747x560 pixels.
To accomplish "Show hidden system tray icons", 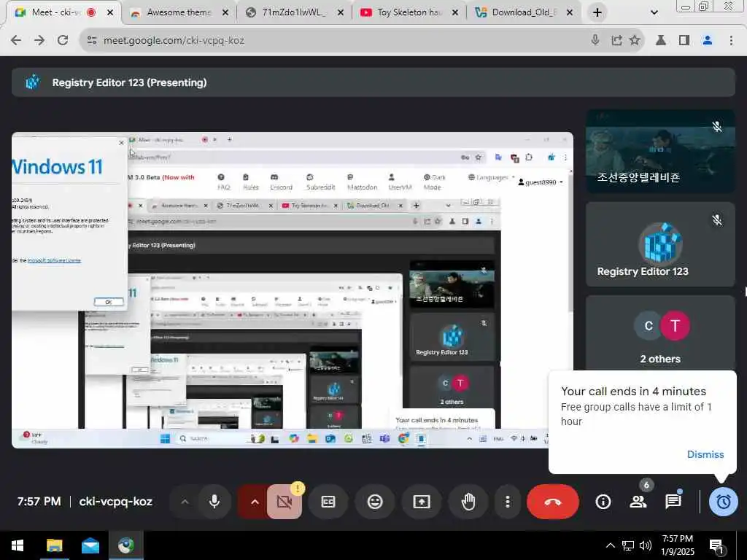I will [x=610, y=545].
